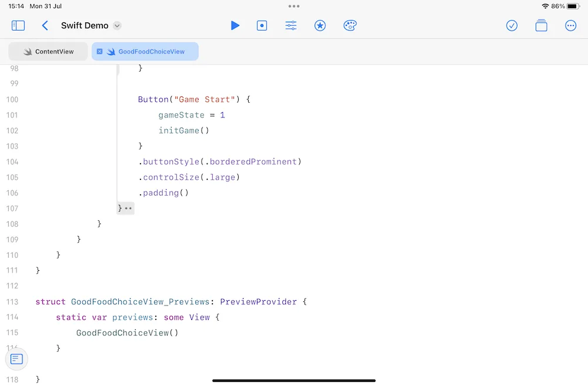Click the gameState = 1 line
The image size is (588, 386).
point(191,115)
